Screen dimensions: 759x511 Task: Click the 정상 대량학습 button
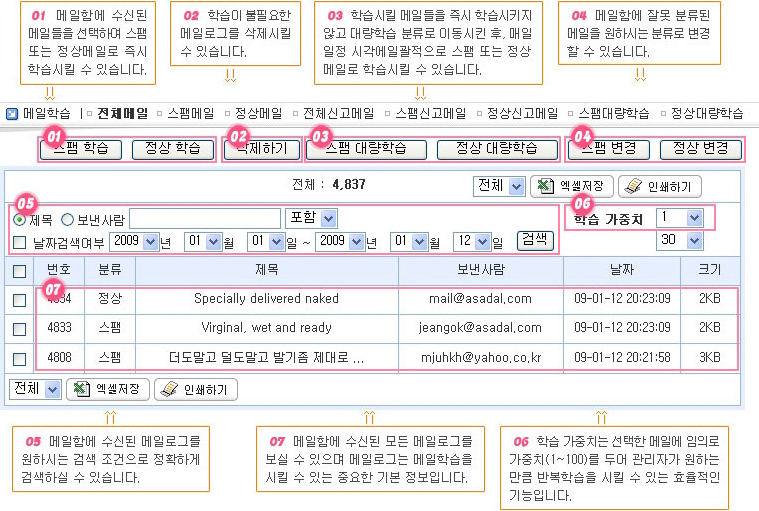click(497, 149)
